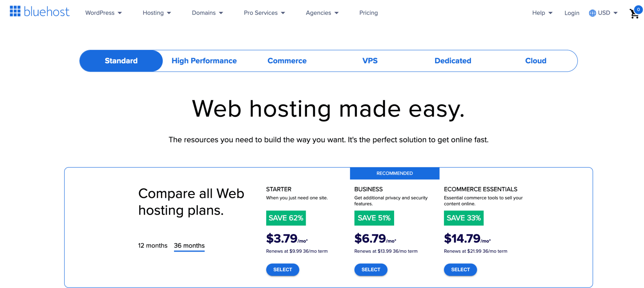Toggle billing term to 12 months

(153, 246)
